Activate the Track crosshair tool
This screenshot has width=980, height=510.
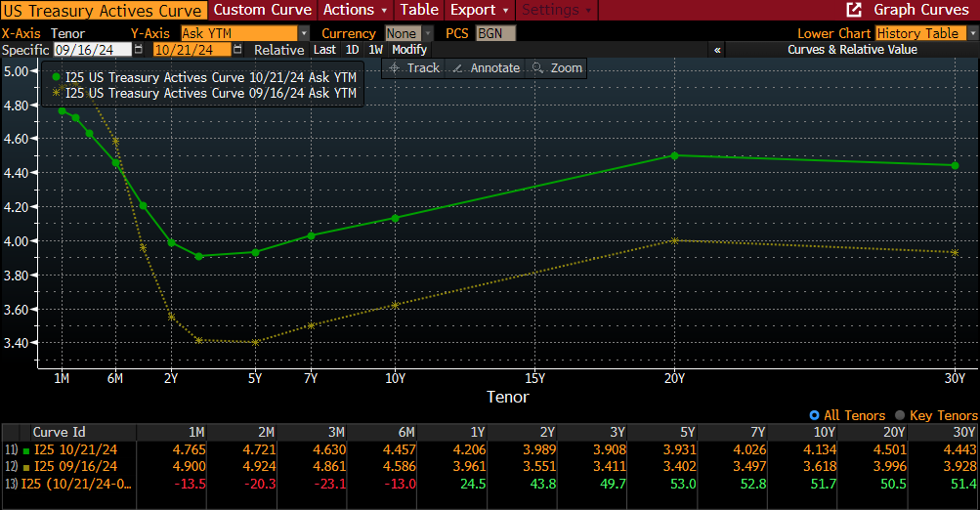(x=413, y=67)
